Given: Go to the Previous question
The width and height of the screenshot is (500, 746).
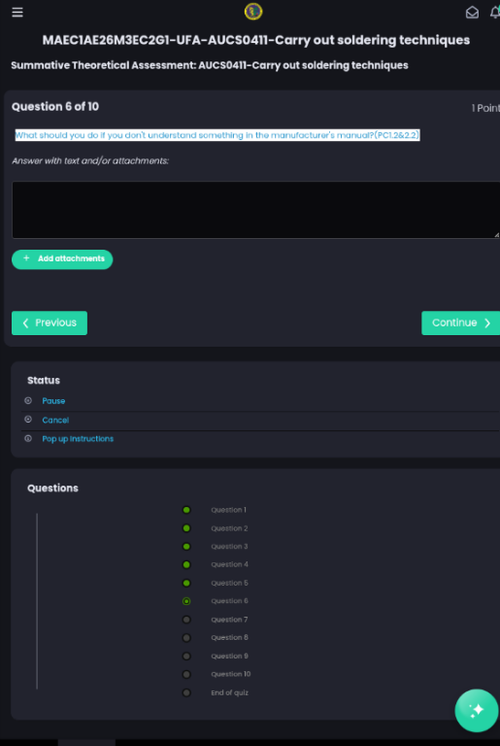Looking at the screenshot, I should pyautogui.click(x=49, y=323).
